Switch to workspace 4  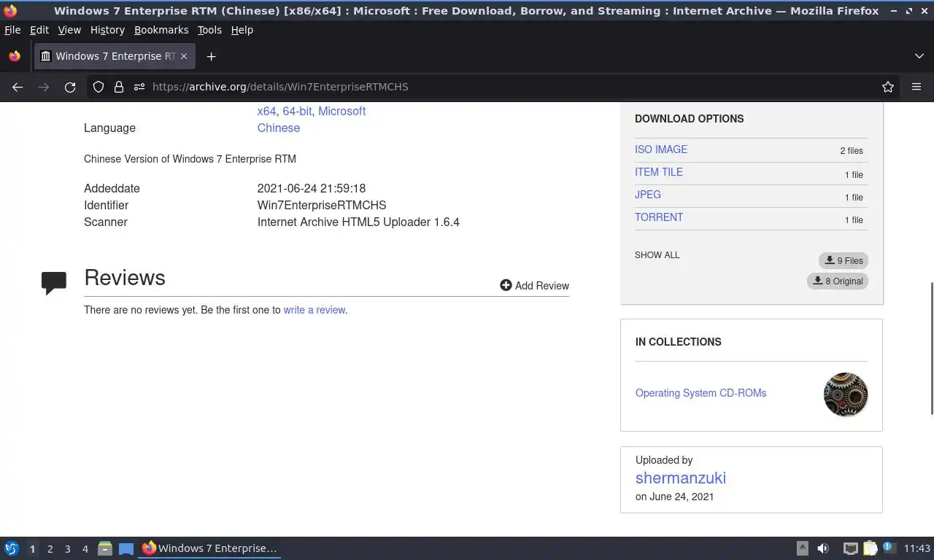pos(85,549)
